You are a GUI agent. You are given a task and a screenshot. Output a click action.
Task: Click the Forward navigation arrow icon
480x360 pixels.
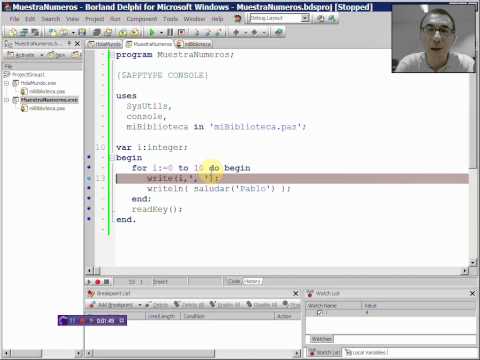254,32
